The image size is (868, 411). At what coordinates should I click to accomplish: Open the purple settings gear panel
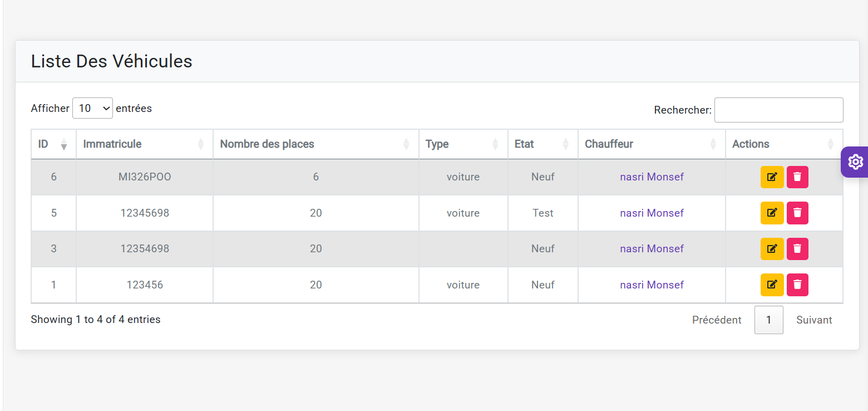855,162
